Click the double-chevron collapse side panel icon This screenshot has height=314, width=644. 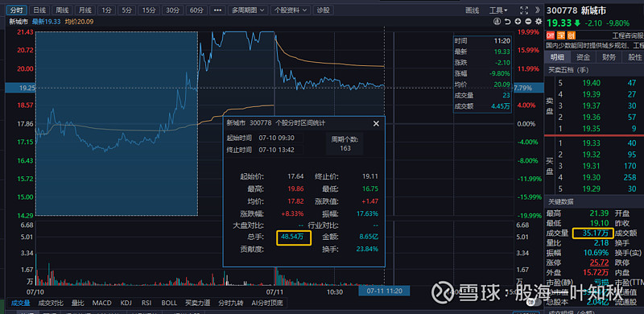(538, 10)
